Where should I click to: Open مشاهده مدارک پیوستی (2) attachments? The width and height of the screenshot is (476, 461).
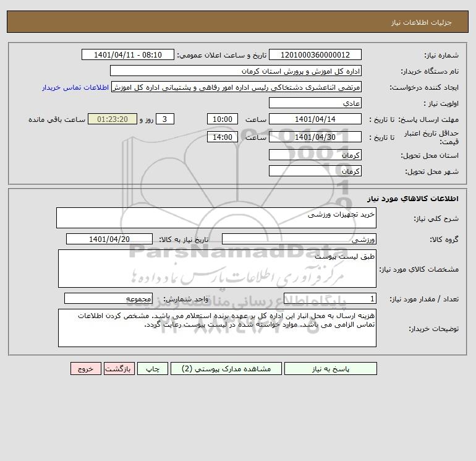tap(226, 369)
